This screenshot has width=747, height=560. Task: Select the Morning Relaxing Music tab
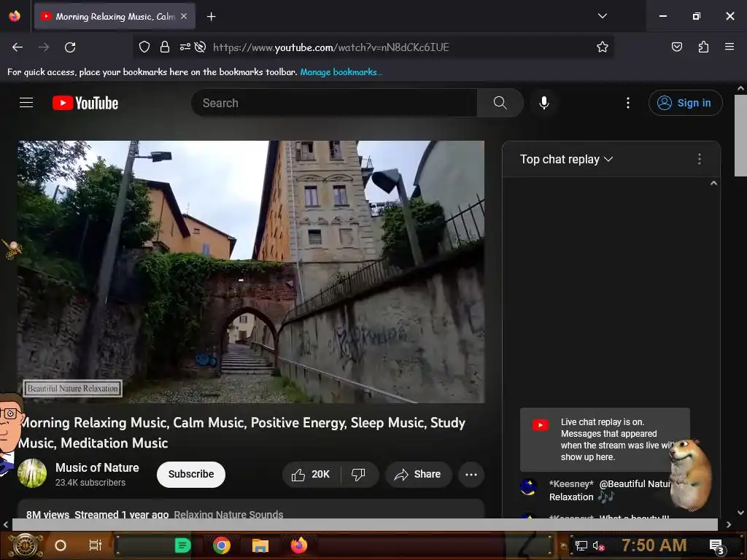[x=115, y=17]
